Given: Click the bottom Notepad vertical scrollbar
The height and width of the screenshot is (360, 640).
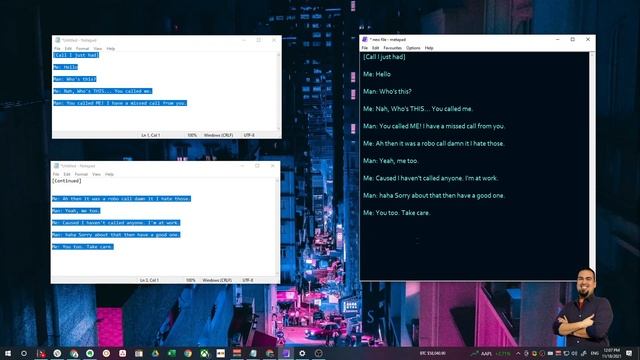Looking at the screenshot, I should pyautogui.click(x=278, y=227).
